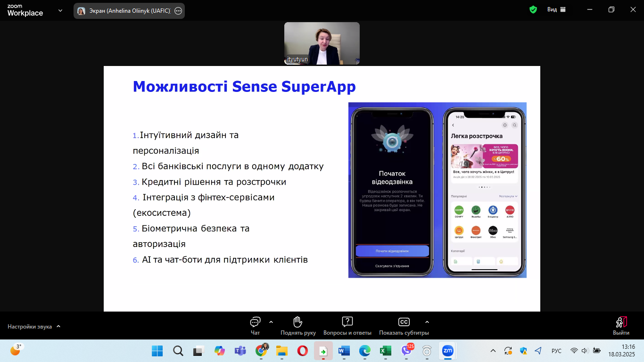
Task: Click text AI та чат-боти для підтримки клієнтів
Action: tap(225, 260)
